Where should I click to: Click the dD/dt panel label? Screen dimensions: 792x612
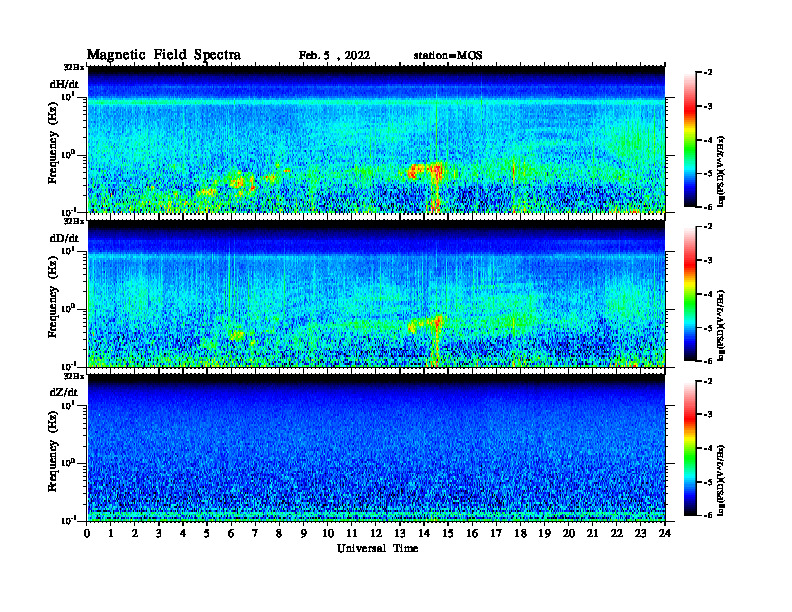64,238
